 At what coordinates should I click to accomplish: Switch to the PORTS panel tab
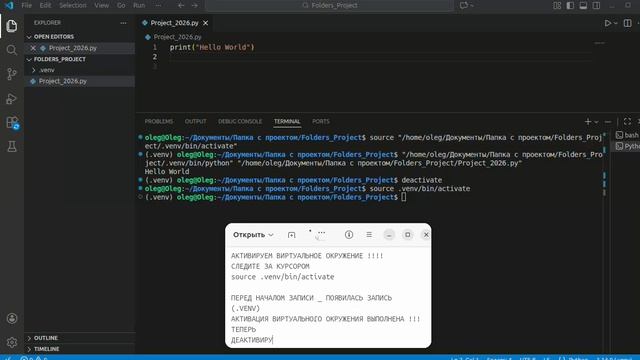point(321,122)
